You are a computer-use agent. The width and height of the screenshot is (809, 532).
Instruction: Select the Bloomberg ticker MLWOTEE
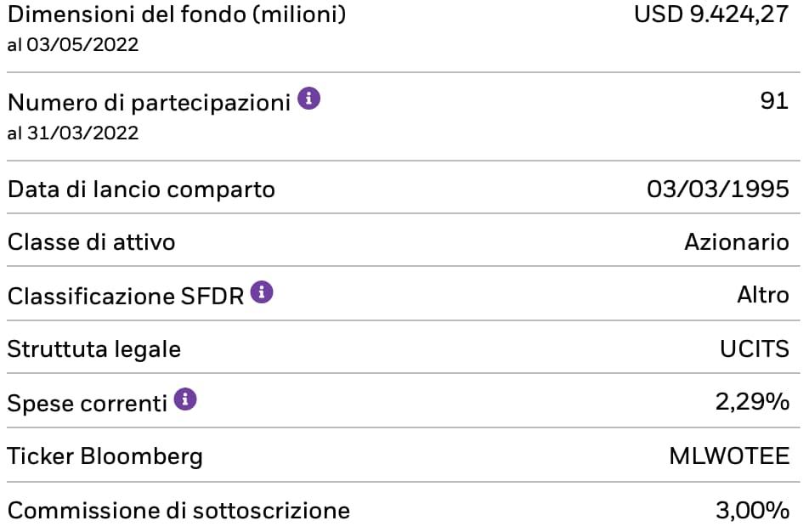point(729,456)
